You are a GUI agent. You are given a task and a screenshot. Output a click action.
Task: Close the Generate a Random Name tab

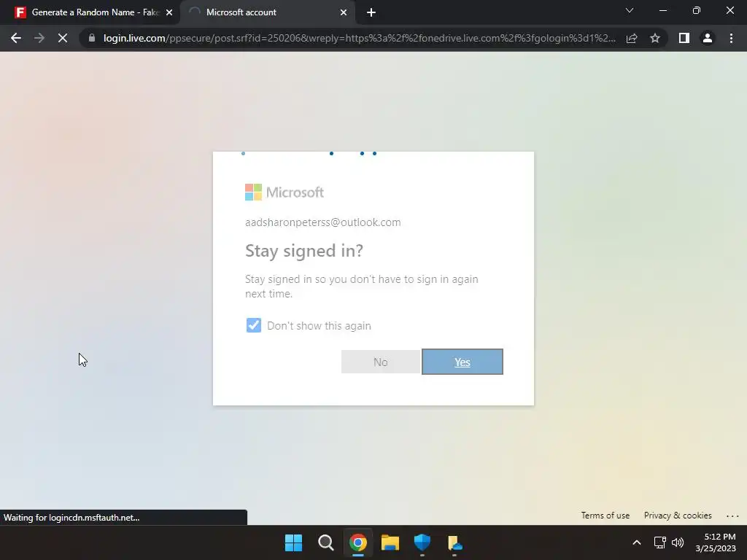169,13
